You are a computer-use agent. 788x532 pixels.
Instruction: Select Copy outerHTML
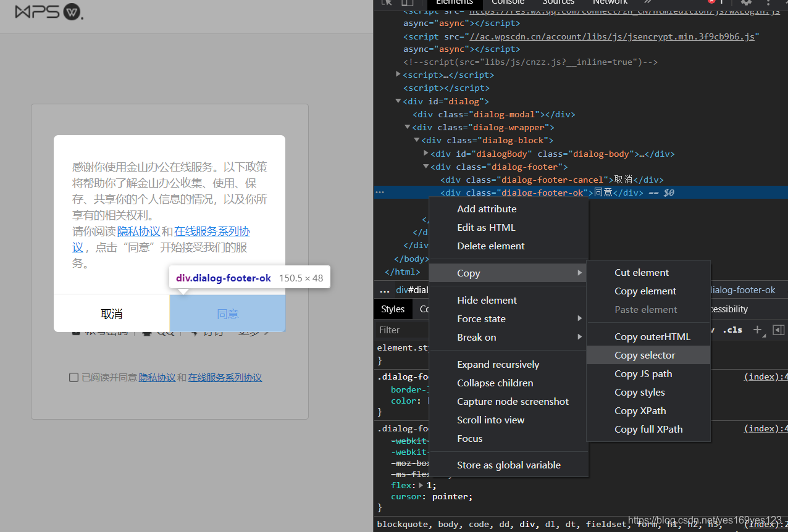tap(648, 336)
